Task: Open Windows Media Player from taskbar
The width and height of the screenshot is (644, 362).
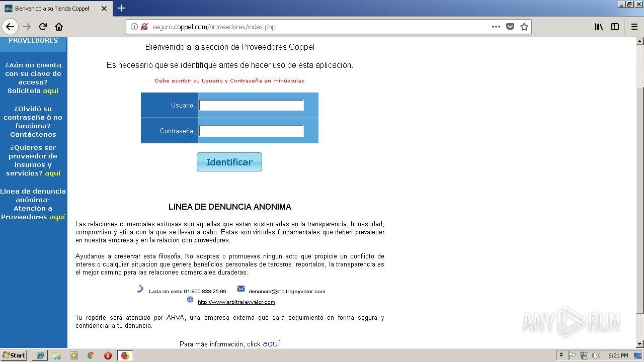Action: (74, 355)
